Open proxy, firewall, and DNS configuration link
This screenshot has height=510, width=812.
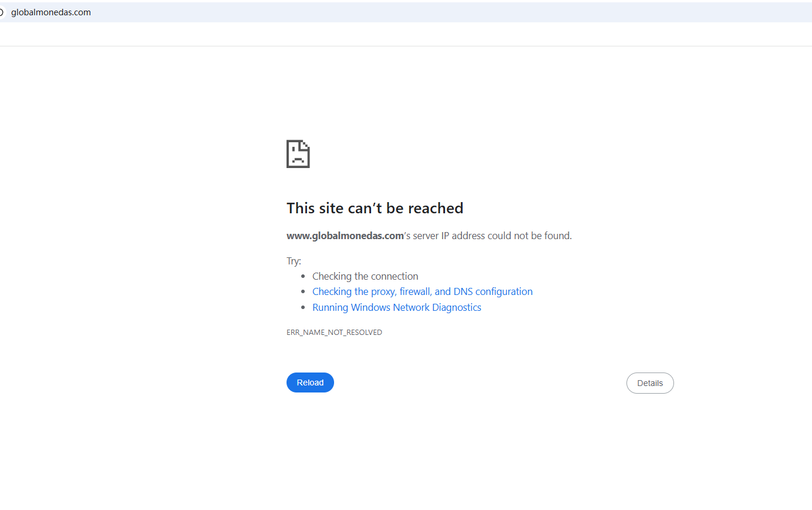click(x=422, y=291)
